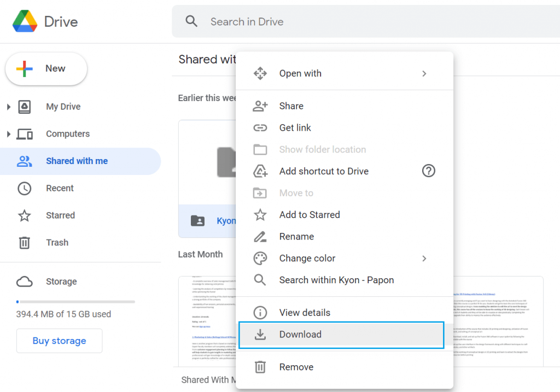
Task: Expand the Open with submenu
Action: coord(424,73)
